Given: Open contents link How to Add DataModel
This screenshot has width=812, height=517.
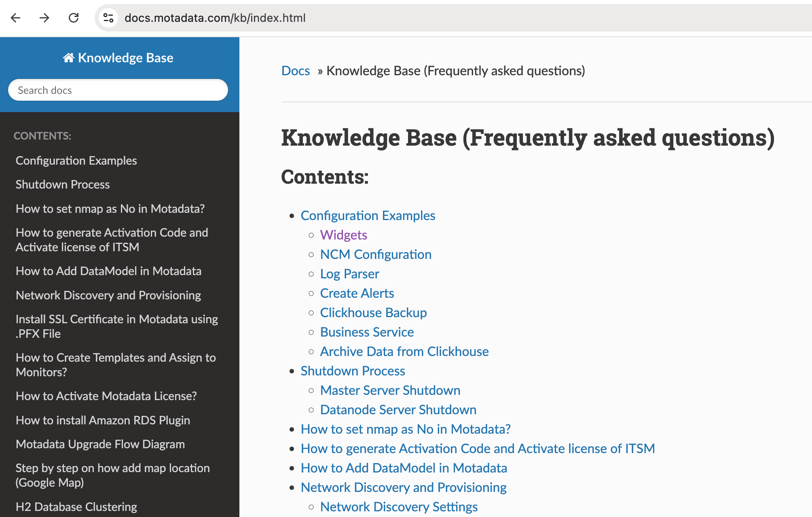Looking at the screenshot, I should click(x=404, y=468).
